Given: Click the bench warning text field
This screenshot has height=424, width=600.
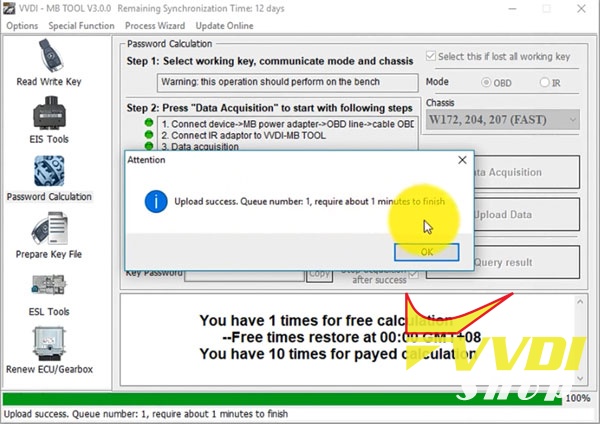Looking at the screenshot, I should tap(287, 82).
